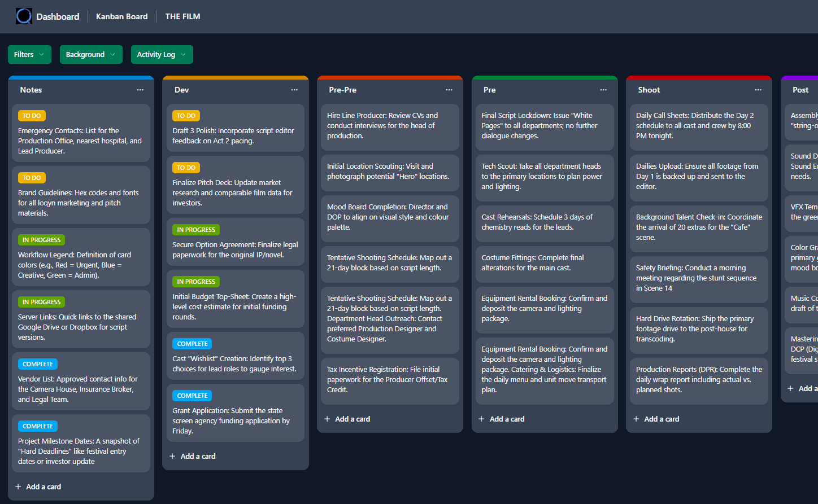The image size is (818, 504).
Task: Open the Daily Call Sheets card
Action: pos(699,127)
